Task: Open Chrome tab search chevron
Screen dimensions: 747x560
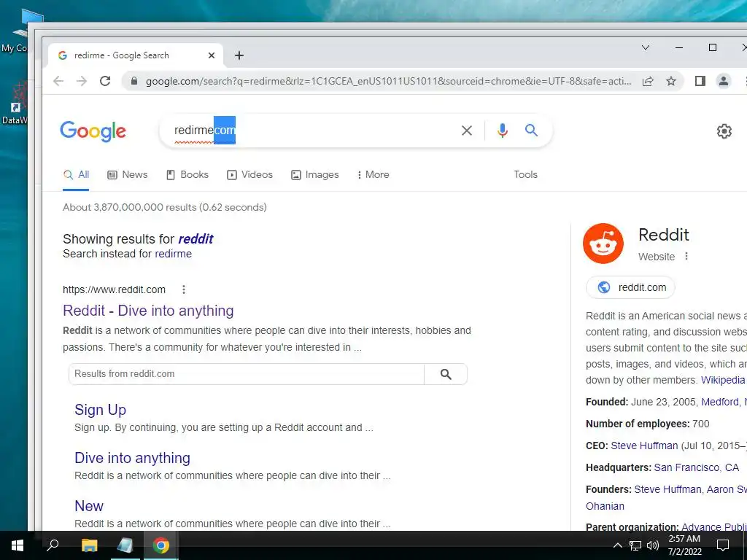Action: click(646, 47)
